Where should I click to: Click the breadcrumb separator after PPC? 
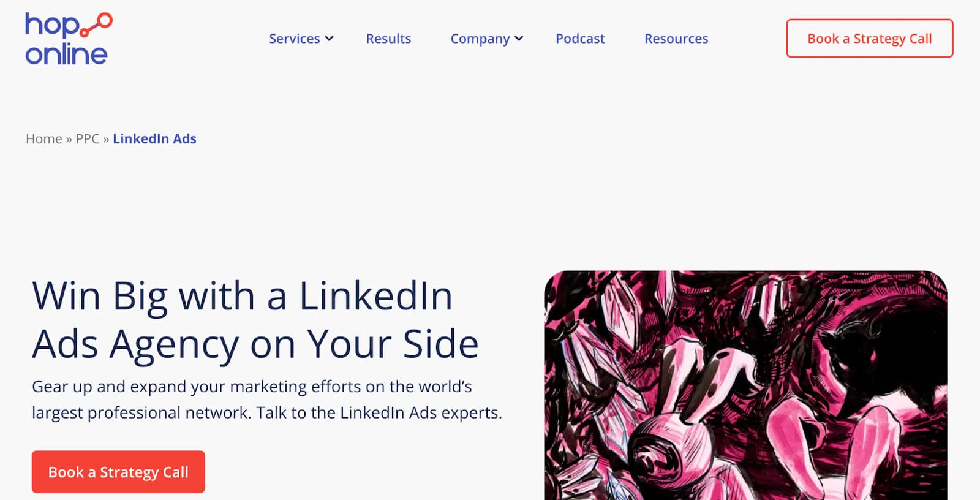tap(106, 140)
